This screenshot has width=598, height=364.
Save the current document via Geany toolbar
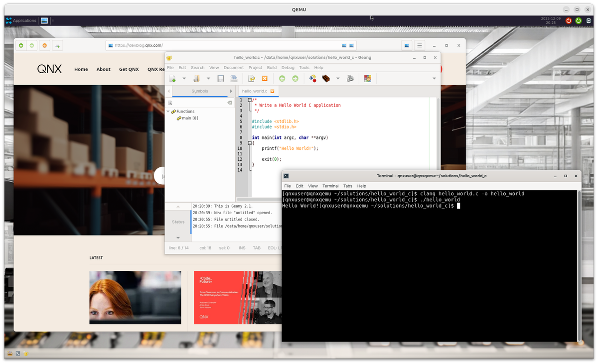[x=220, y=78]
